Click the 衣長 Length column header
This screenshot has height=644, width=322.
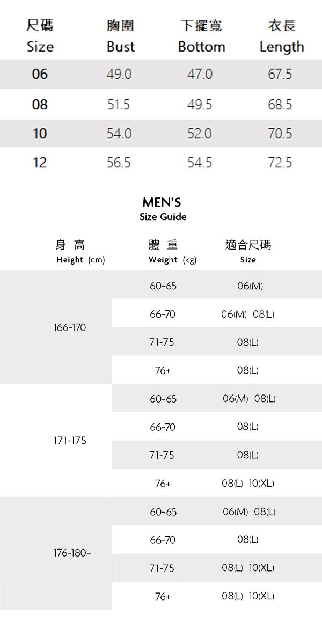point(281,36)
